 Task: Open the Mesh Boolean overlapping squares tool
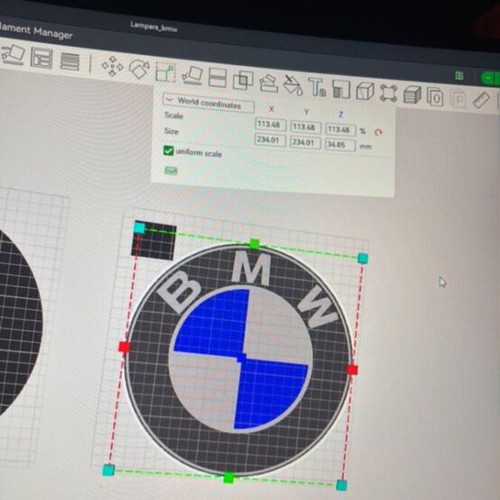tap(243, 80)
